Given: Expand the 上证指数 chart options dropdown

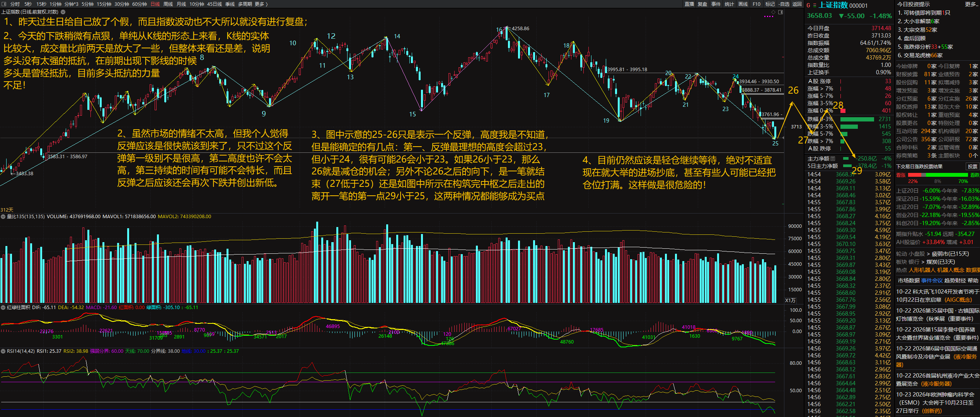Looking at the screenshot, I should [63, 12].
